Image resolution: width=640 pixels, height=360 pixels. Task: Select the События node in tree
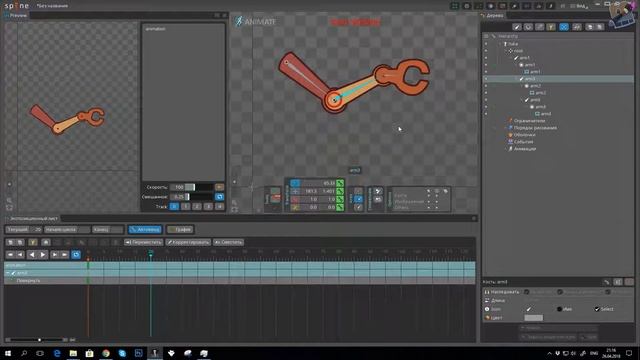pos(523,142)
